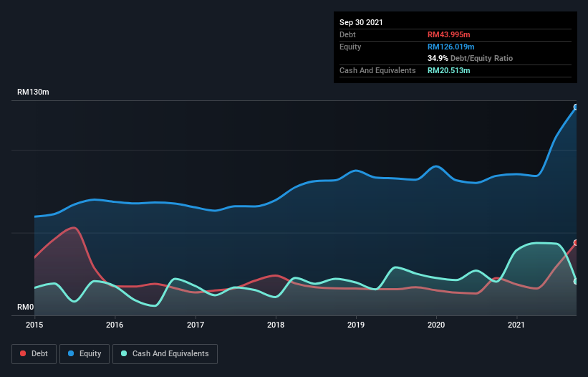This screenshot has width=588, height=377.
Task: Click the RM130m y-axis label
Action: (x=33, y=92)
